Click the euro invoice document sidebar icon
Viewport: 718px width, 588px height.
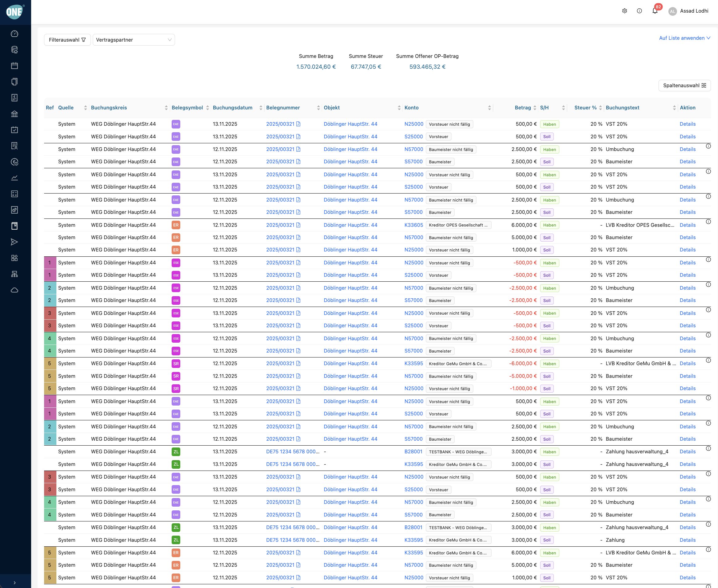(x=14, y=98)
